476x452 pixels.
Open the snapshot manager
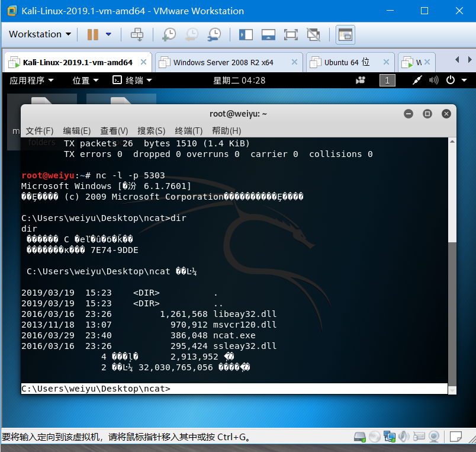pos(215,34)
